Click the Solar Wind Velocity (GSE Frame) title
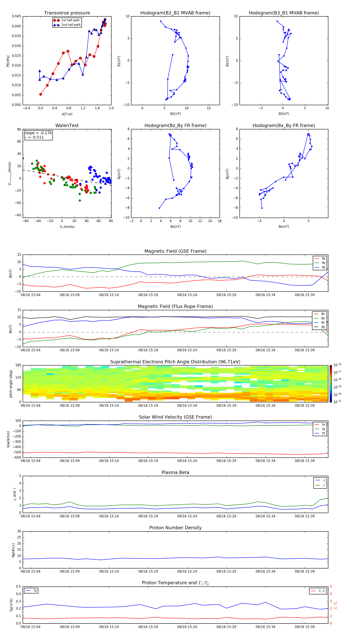Screen dimensions: 351x644 (x=175, y=417)
